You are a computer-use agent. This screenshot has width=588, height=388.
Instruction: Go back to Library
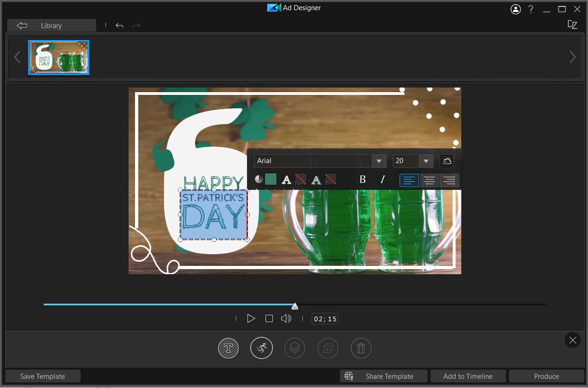(52, 26)
